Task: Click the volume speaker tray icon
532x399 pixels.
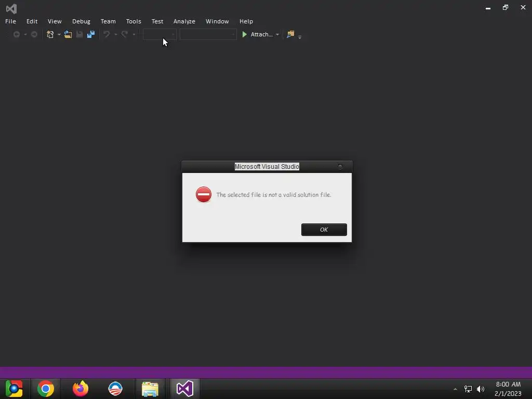Action: click(481, 389)
